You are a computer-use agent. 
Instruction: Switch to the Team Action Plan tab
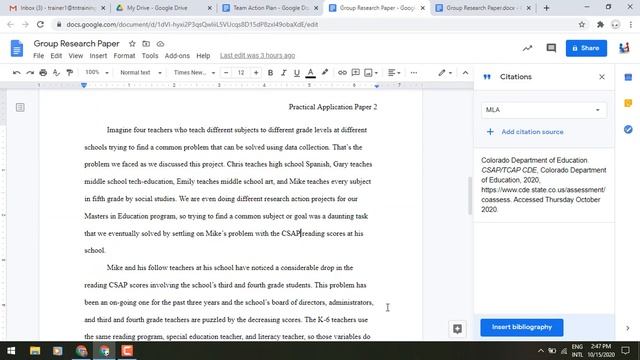(269, 8)
